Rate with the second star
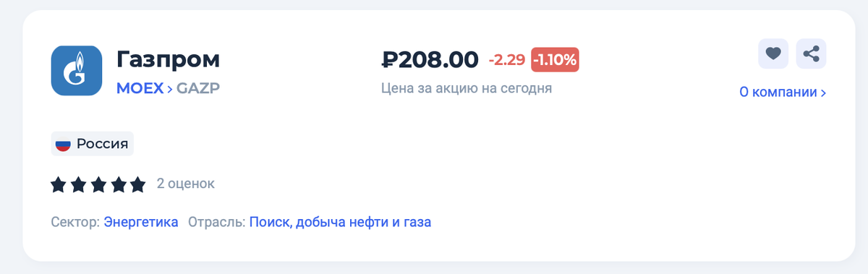The image size is (868, 274). point(78,185)
